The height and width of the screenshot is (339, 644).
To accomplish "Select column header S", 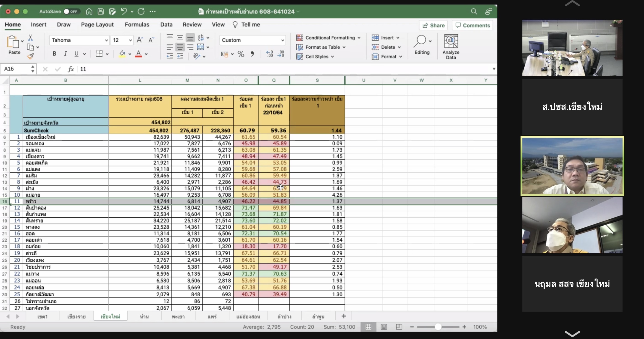I will pos(317,80).
